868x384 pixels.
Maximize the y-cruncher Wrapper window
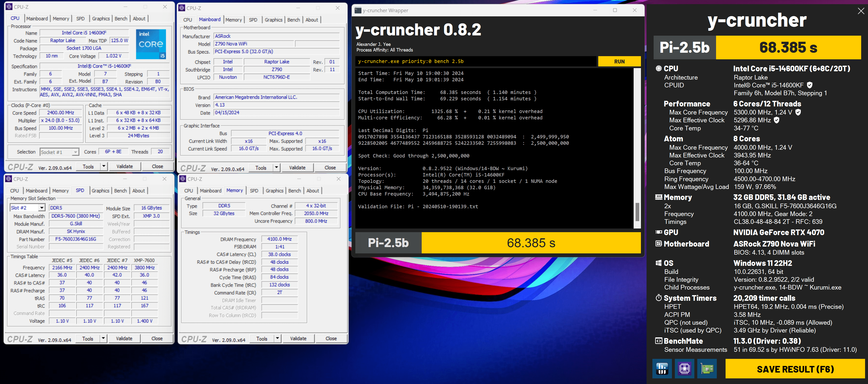(x=615, y=10)
